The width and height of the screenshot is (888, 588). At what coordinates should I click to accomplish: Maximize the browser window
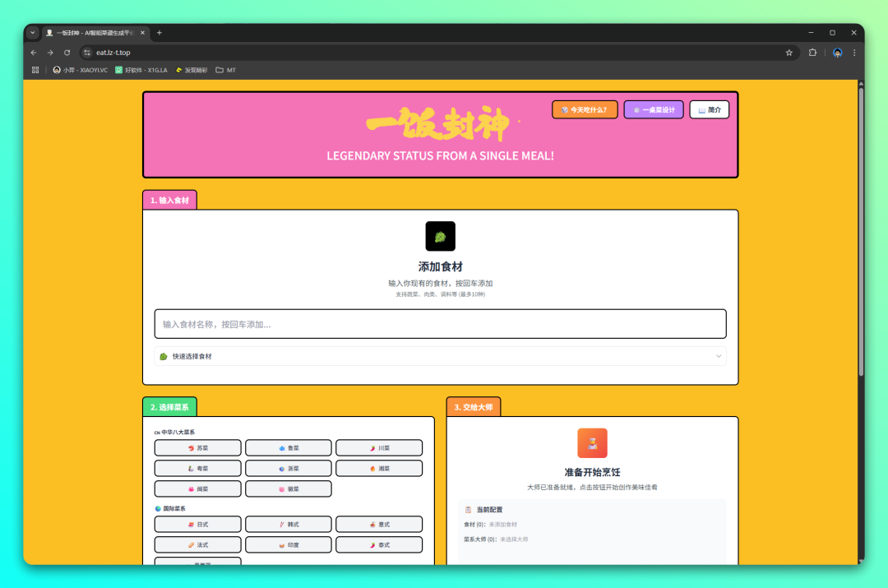(832, 33)
